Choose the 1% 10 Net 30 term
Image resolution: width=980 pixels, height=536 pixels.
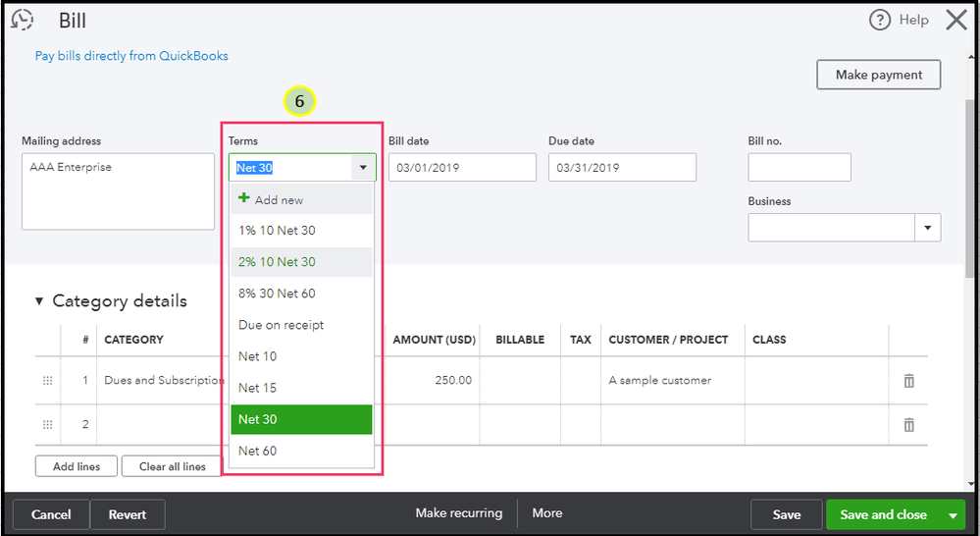301,230
